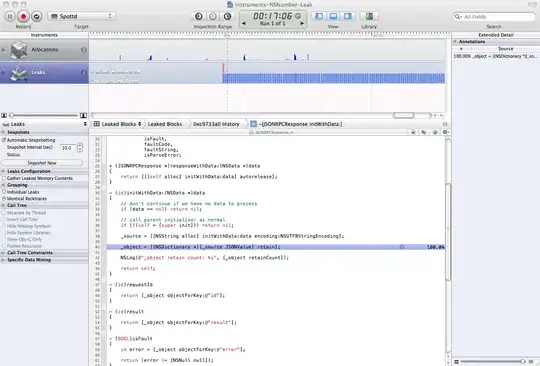Click the red Record button

click(23, 16)
